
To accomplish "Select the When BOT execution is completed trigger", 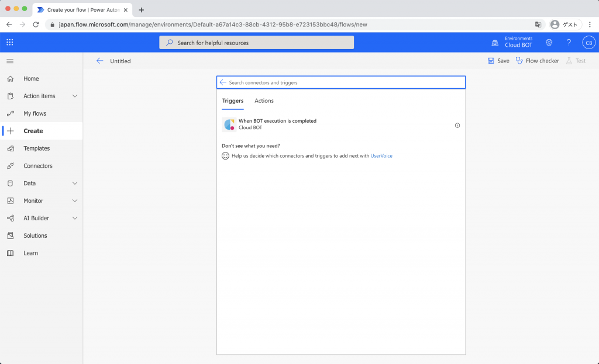I will (x=341, y=124).
